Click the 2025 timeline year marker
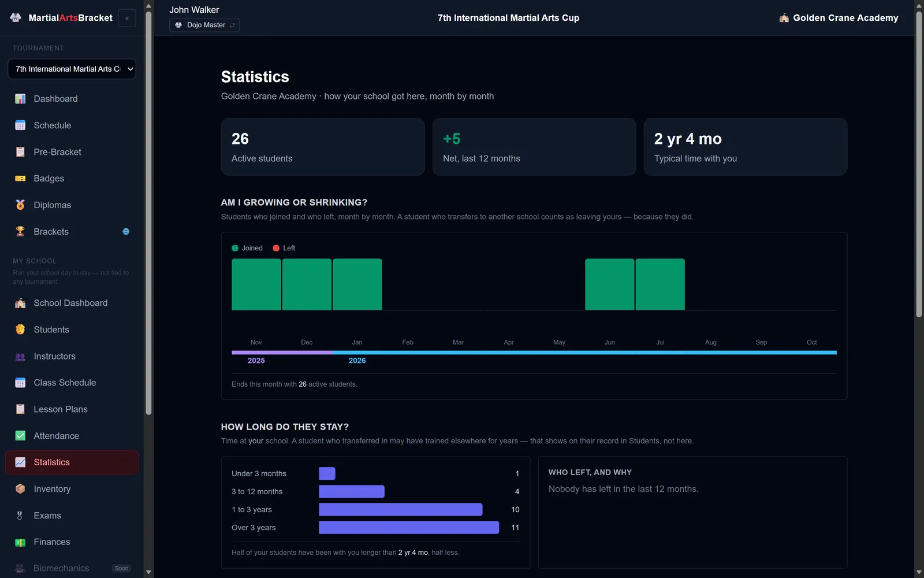 coord(256,361)
